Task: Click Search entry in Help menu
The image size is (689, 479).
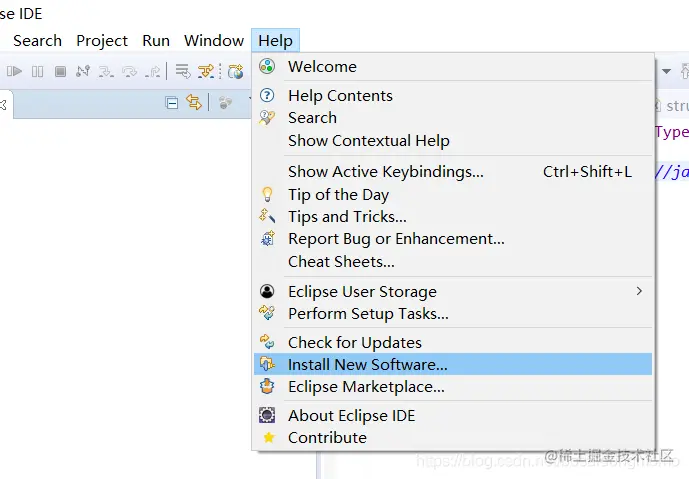Action: pos(453,118)
